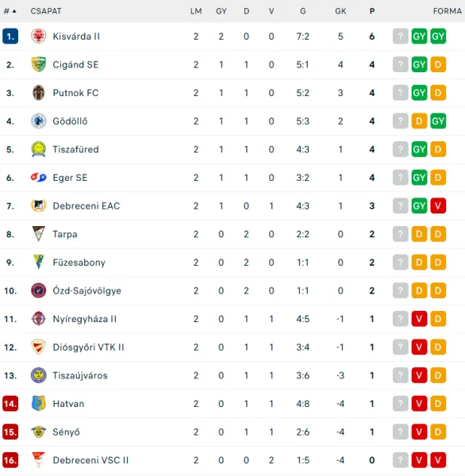
Task: Click the upcoming match question mark for Sényő
Action: point(400,432)
